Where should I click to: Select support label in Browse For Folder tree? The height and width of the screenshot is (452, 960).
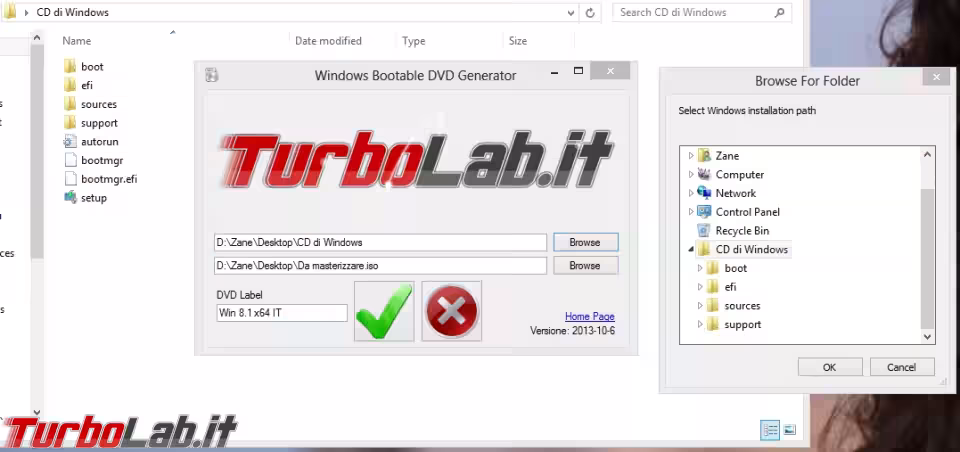tap(743, 325)
